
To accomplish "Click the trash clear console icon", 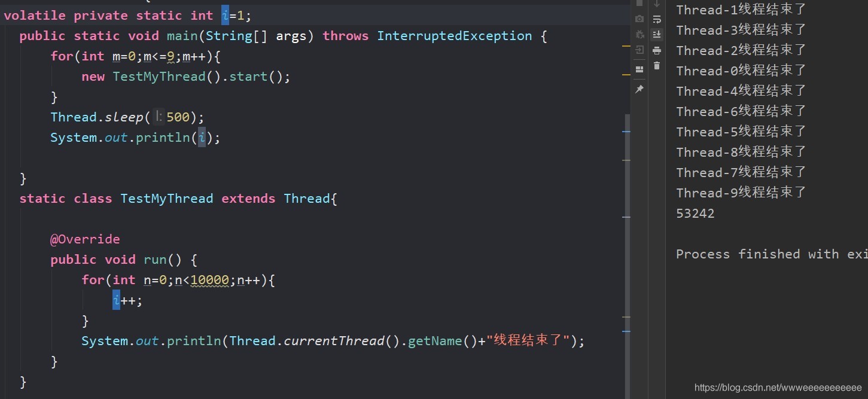I will pos(657,66).
